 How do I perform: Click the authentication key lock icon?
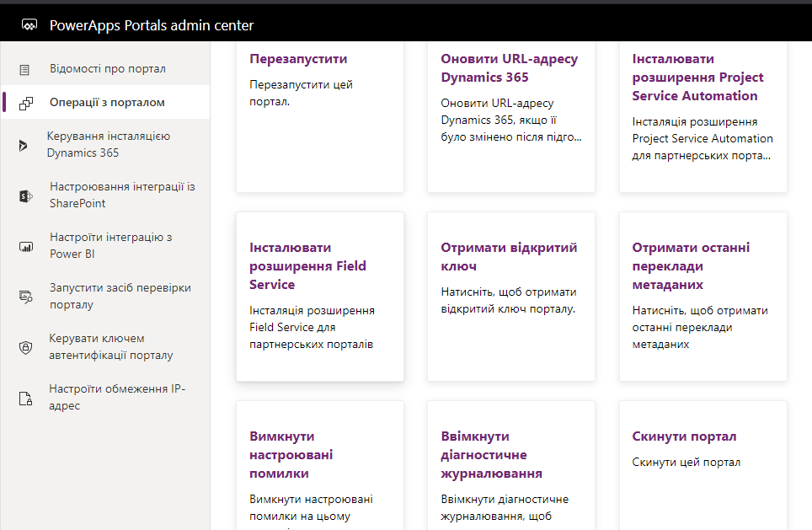coord(25,347)
